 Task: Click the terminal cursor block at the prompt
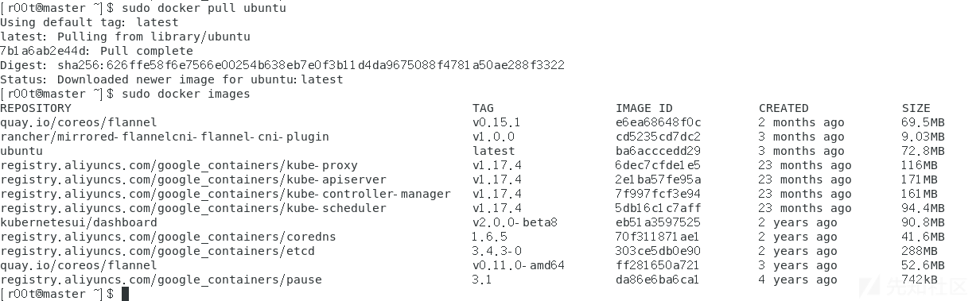coord(125,294)
